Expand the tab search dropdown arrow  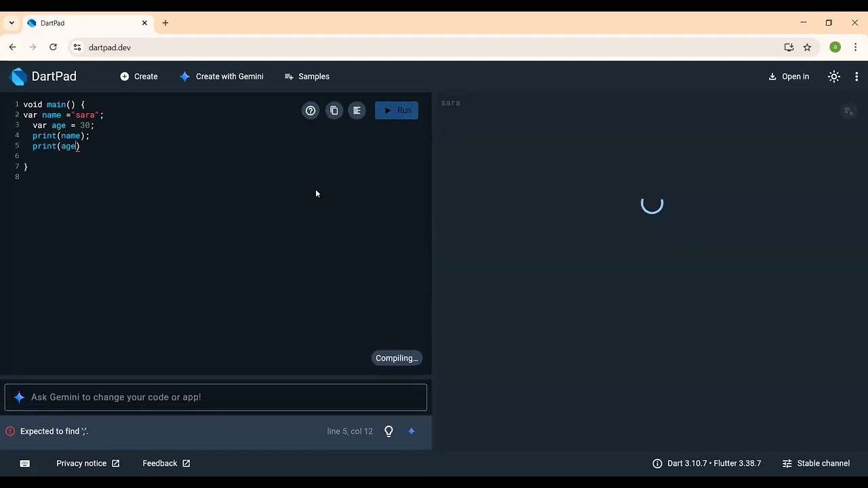coord(12,23)
